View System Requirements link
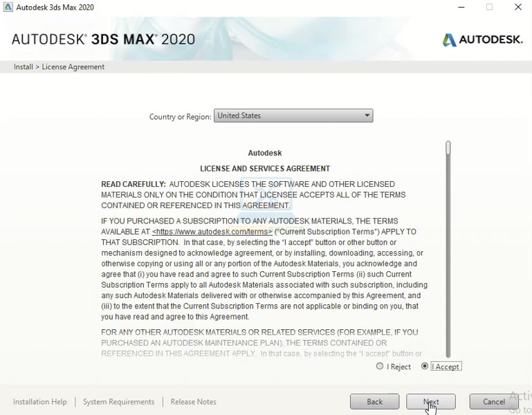 point(118,402)
